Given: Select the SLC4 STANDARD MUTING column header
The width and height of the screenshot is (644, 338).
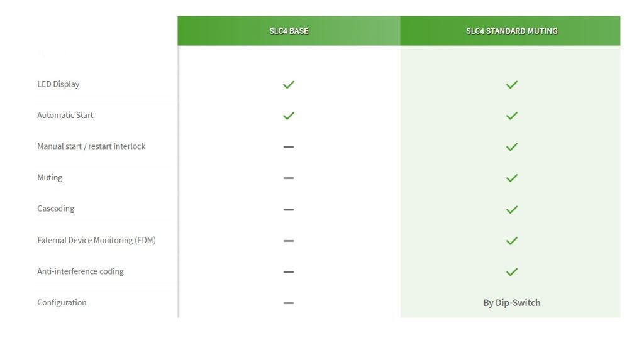Looking at the screenshot, I should coord(511,31).
